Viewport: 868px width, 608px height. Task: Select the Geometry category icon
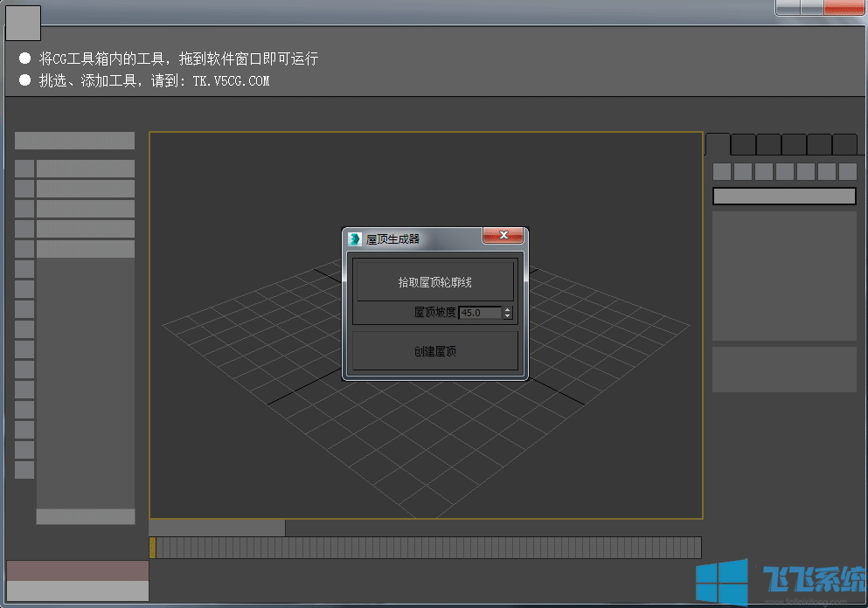coord(722,171)
